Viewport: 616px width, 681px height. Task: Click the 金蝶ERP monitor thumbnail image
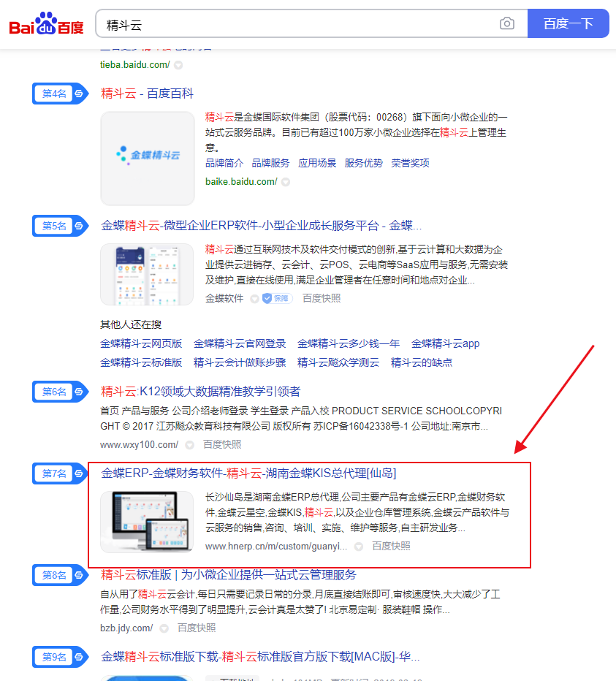click(147, 522)
